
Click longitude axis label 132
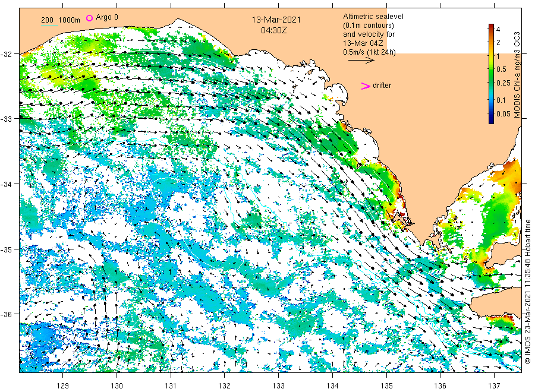(x=225, y=386)
